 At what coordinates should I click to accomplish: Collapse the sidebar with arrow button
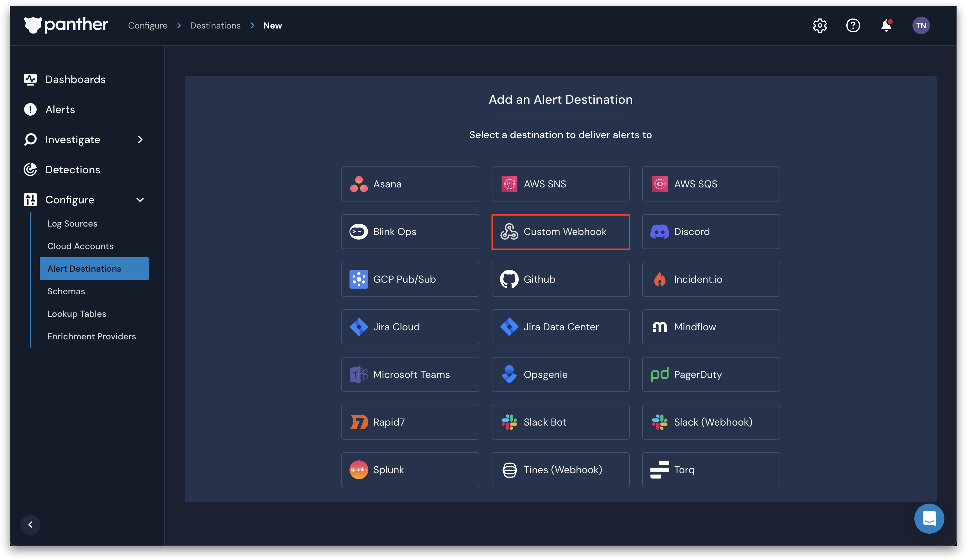coord(30,524)
